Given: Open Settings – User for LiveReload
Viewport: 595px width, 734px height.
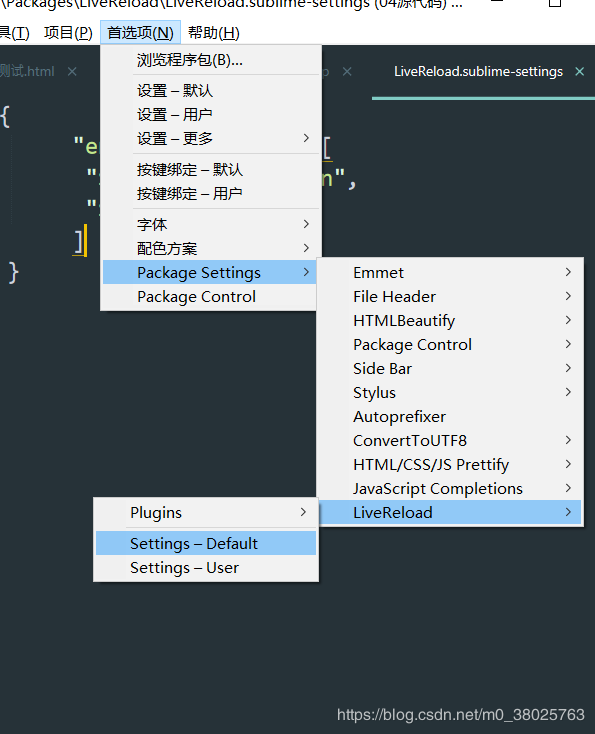Looking at the screenshot, I should coord(206,567).
